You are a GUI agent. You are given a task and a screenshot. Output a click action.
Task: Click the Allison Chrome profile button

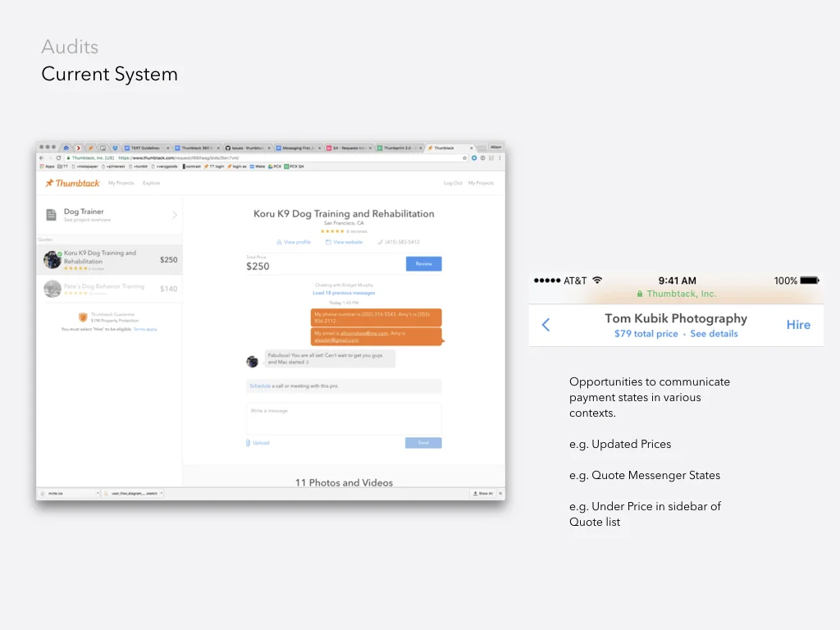[496, 147]
